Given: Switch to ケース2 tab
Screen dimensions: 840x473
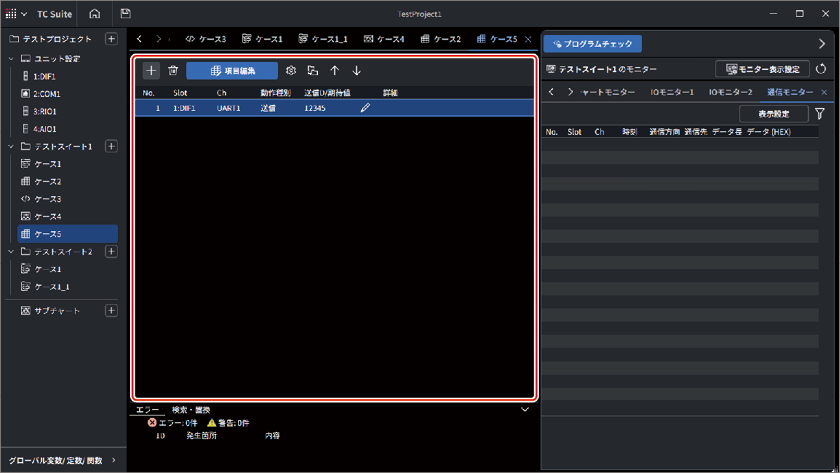Looking at the screenshot, I should click(441, 39).
